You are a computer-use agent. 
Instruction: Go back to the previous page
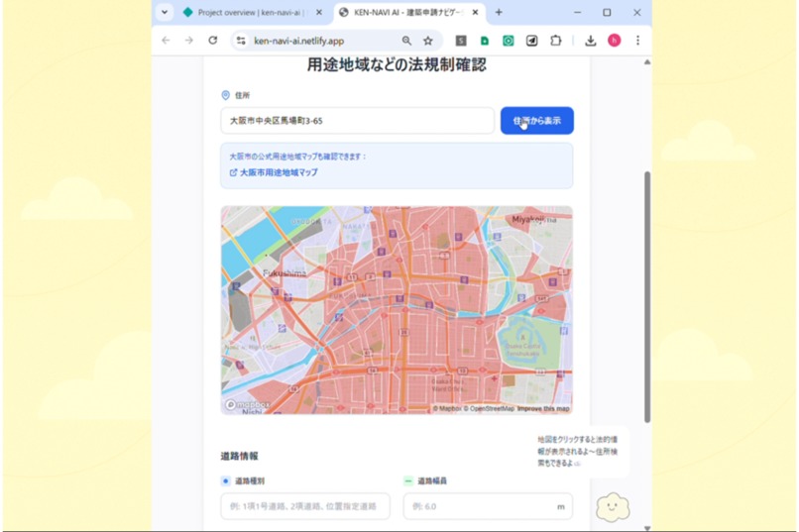[166, 41]
